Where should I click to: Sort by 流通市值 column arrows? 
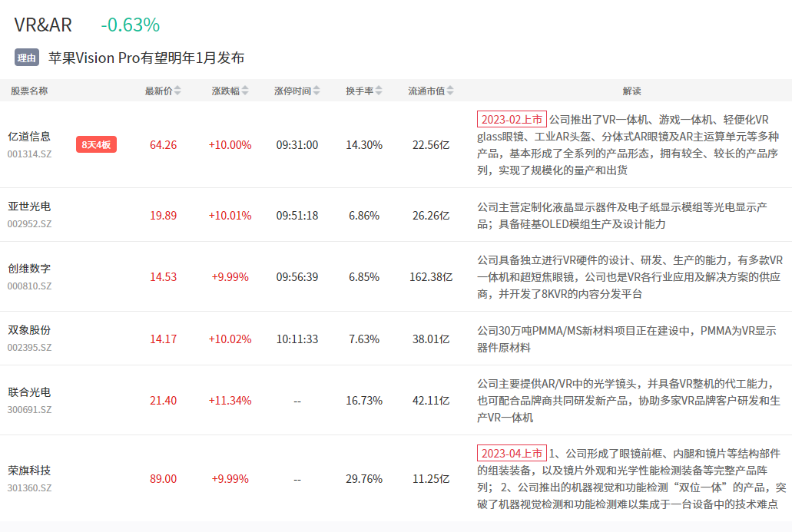[450, 91]
